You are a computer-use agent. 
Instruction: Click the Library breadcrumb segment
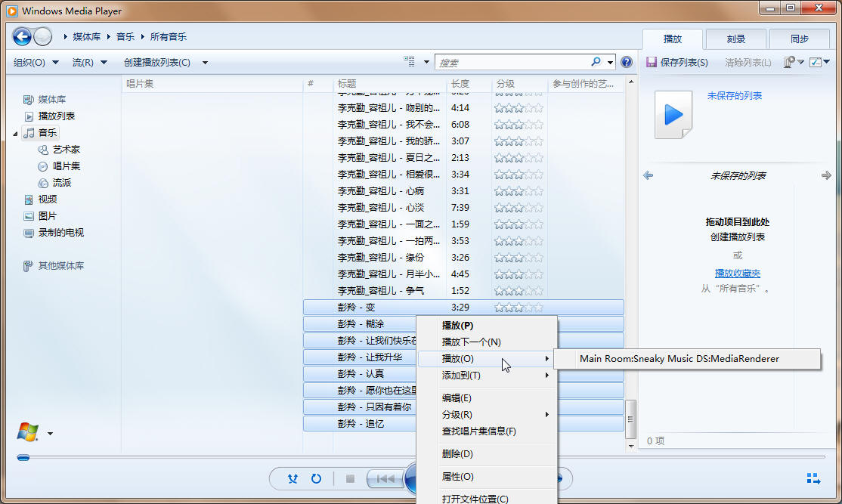pos(86,36)
